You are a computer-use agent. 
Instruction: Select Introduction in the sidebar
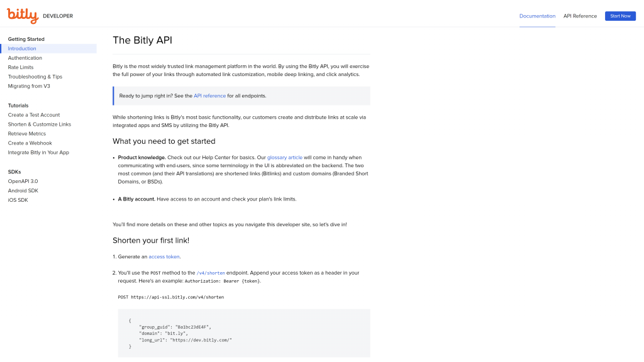click(22, 48)
